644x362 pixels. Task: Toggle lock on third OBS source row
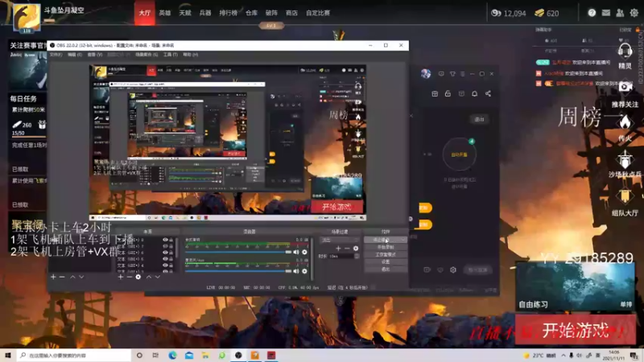click(171, 253)
